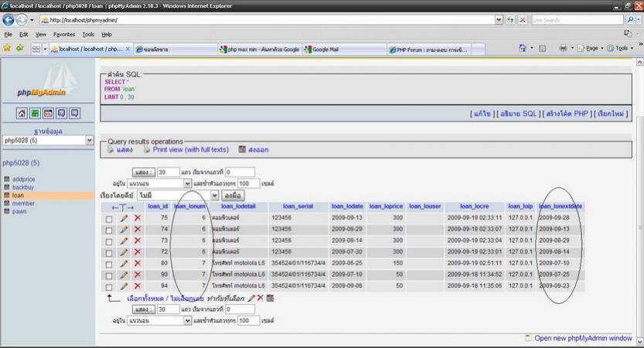
Task: Delete the row with loan_id 90
Action: (x=138, y=275)
